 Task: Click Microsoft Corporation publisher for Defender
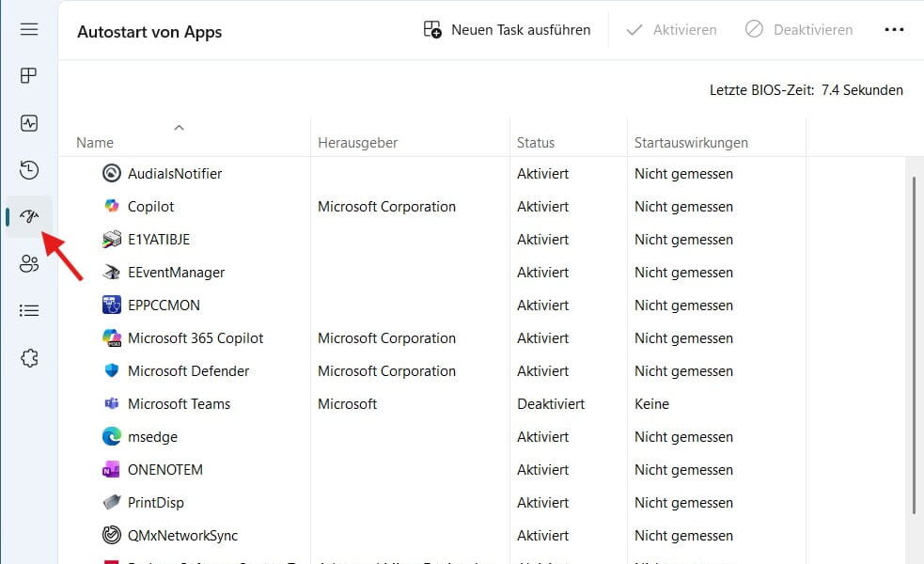click(x=386, y=371)
